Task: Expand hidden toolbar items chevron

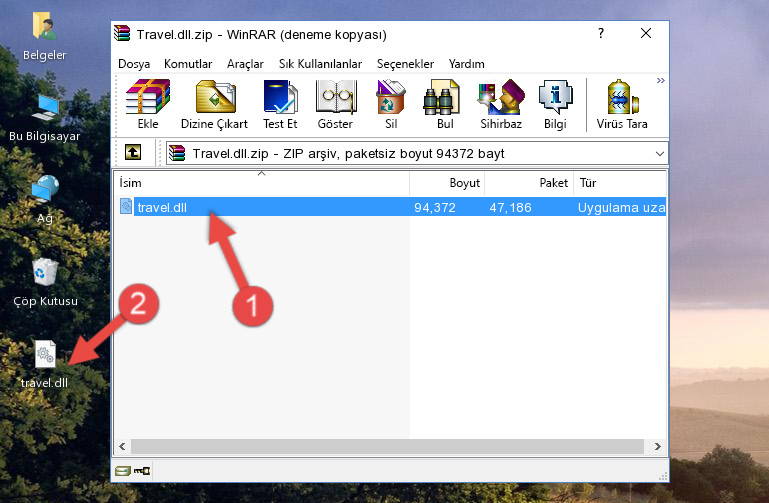Action: 661,80
